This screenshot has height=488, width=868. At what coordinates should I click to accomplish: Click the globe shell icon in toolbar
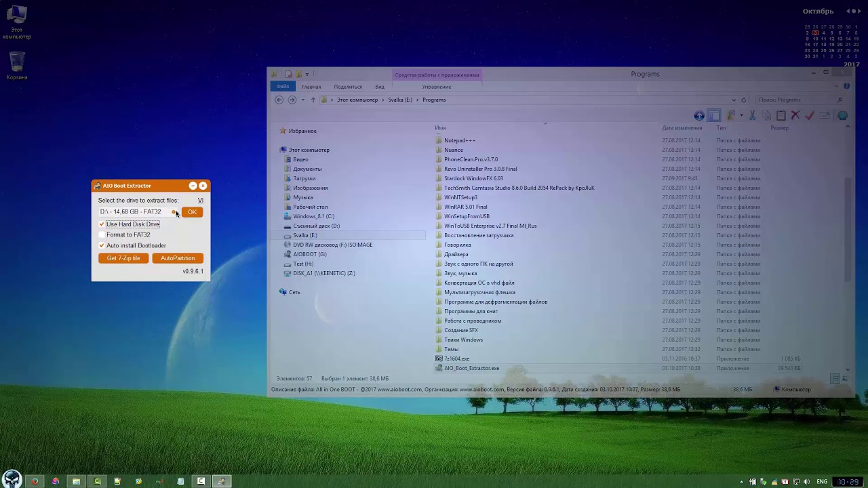tap(842, 116)
